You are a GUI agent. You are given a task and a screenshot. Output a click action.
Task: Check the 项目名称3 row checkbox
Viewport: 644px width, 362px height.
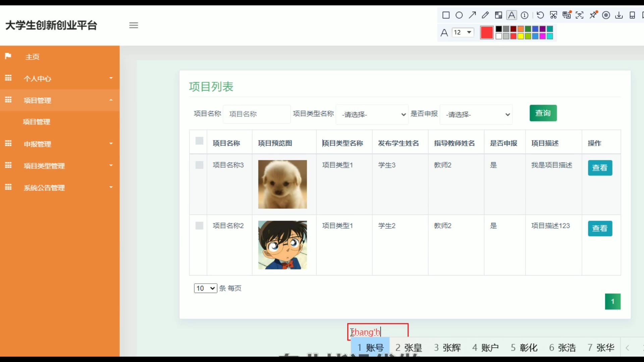point(199,165)
